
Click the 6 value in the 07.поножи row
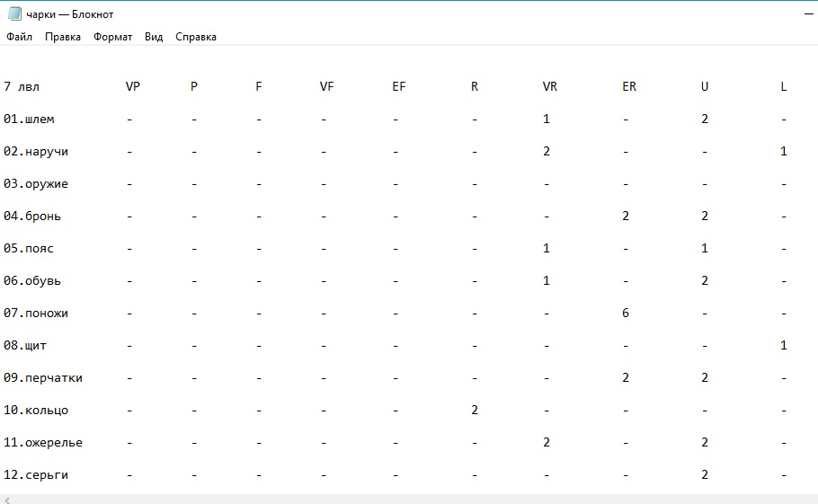point(626,313)
